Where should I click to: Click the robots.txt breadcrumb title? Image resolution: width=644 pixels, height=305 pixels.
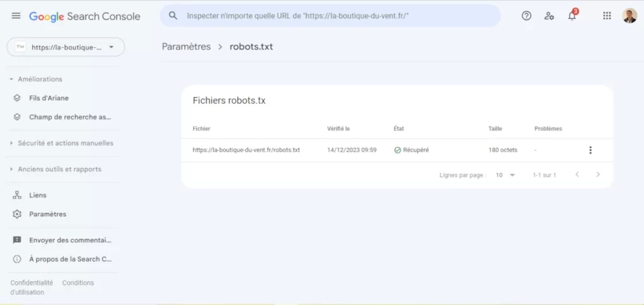251,47
